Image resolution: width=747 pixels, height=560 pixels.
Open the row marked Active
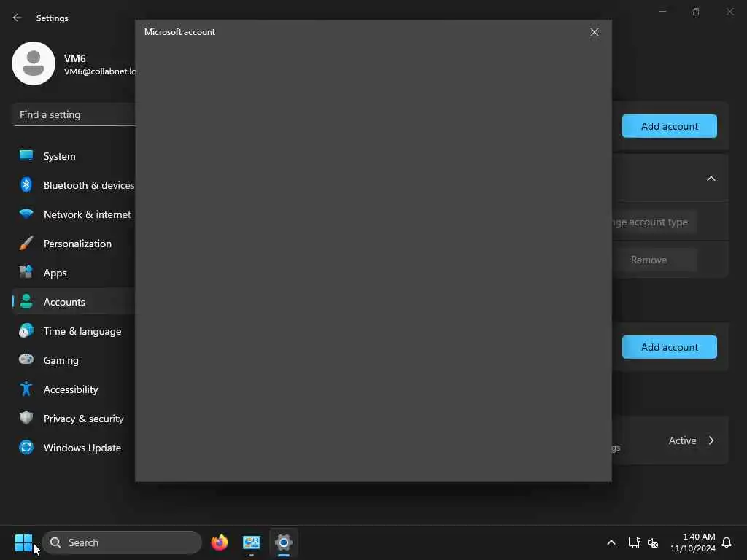[670, 440]
